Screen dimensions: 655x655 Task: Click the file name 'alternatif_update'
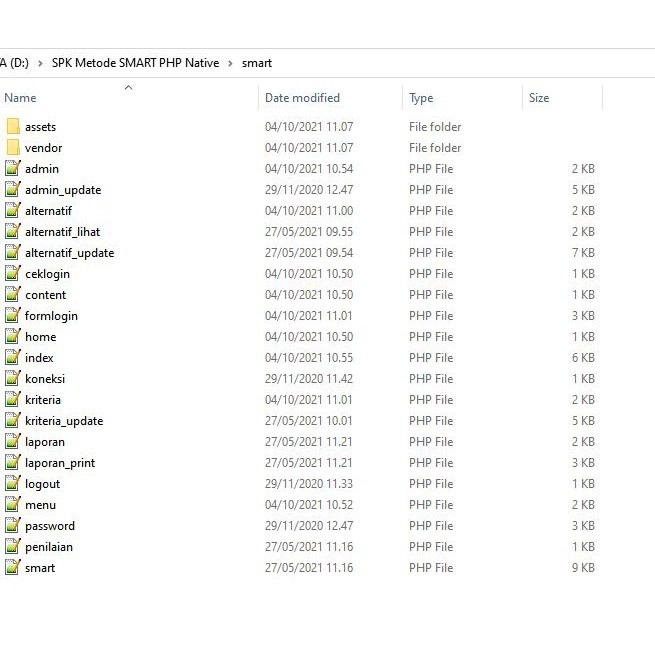(69, 253)
